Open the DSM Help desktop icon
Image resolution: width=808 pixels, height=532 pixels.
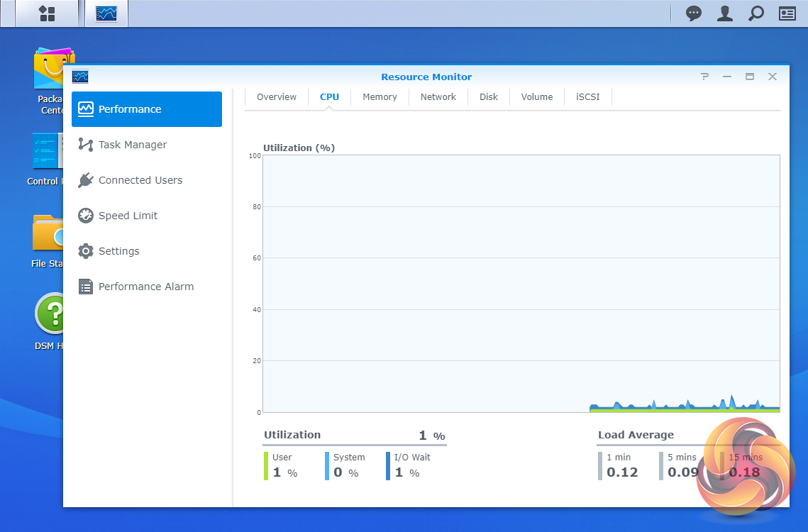48,314
